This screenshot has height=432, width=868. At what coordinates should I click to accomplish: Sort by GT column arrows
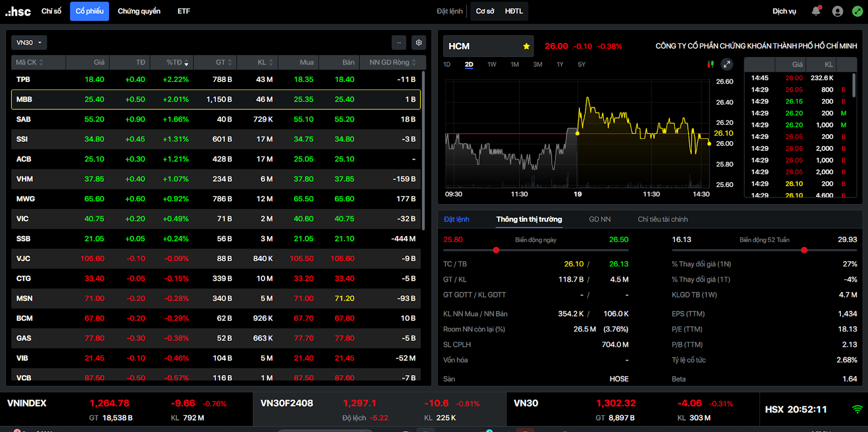click(230, 62)
